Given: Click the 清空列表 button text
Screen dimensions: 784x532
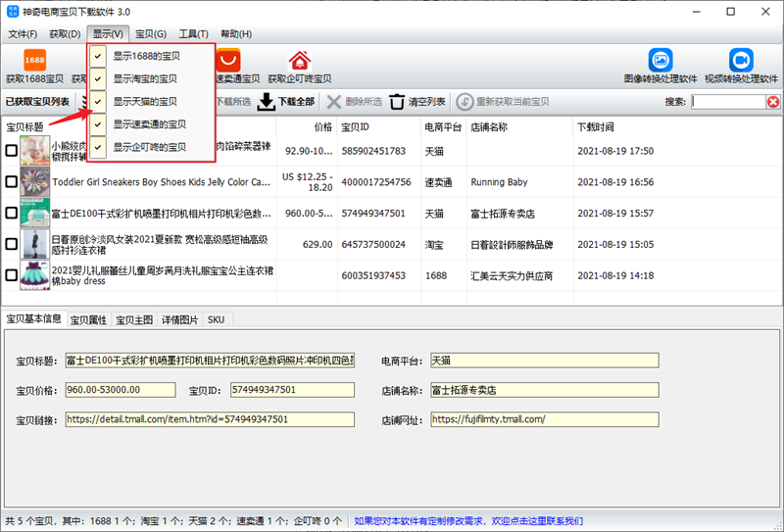Looking at the screenshot, I should pyautogui.click(x=426, y=102).
